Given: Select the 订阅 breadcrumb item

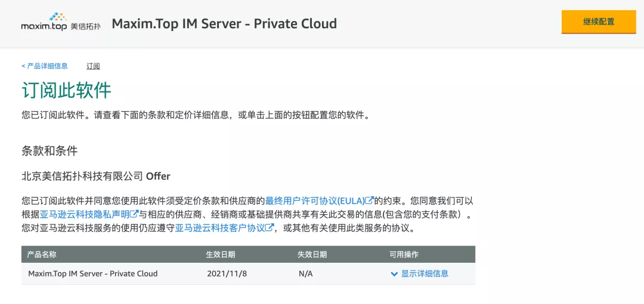Looking at the screenshot, I should point(93,66).
